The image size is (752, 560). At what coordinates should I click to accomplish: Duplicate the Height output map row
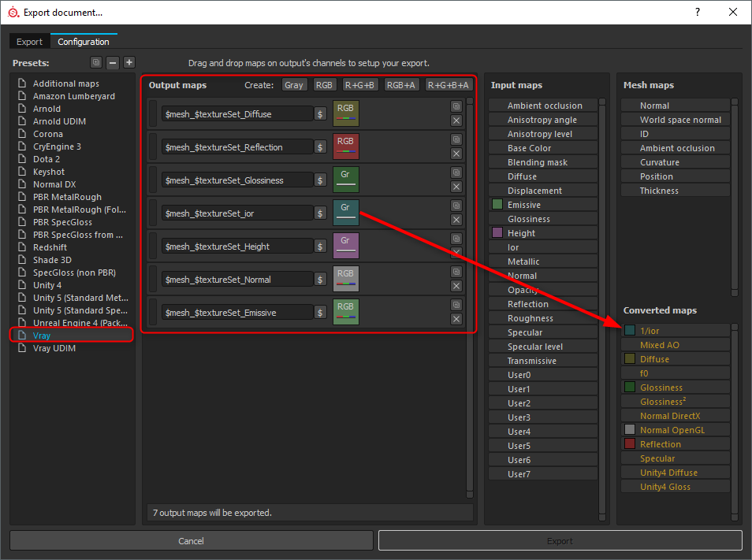click(x=456, y=239)
